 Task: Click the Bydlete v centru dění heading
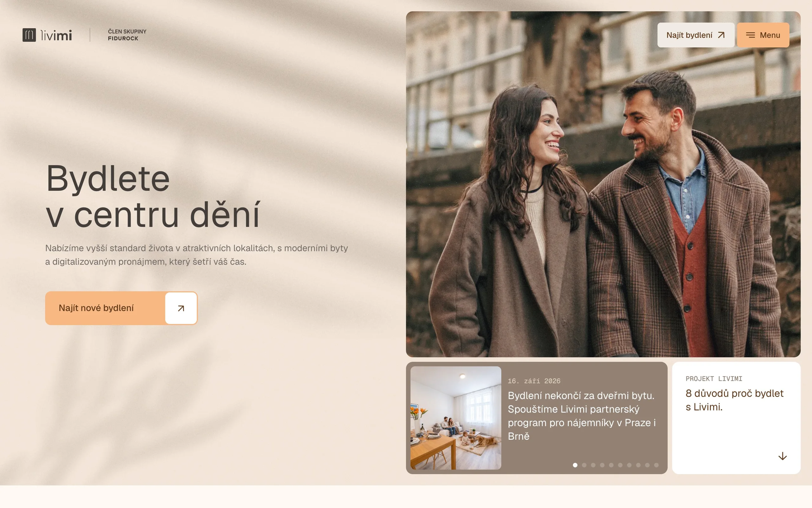pos(153,196)
